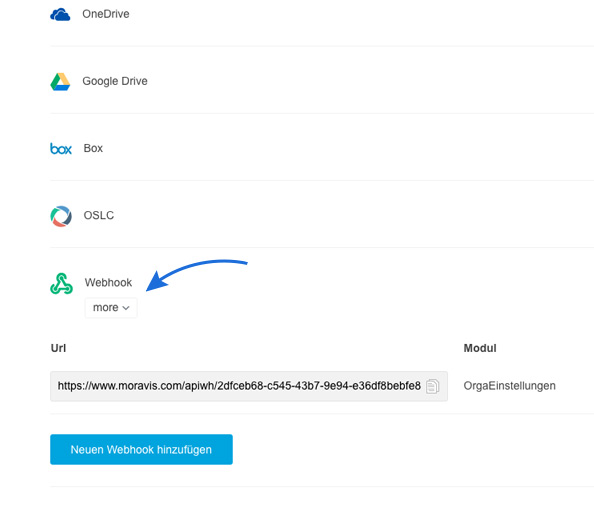
Task: Click the Neuen Webhook hinzufügen button
Action: [x=141, y=449]
